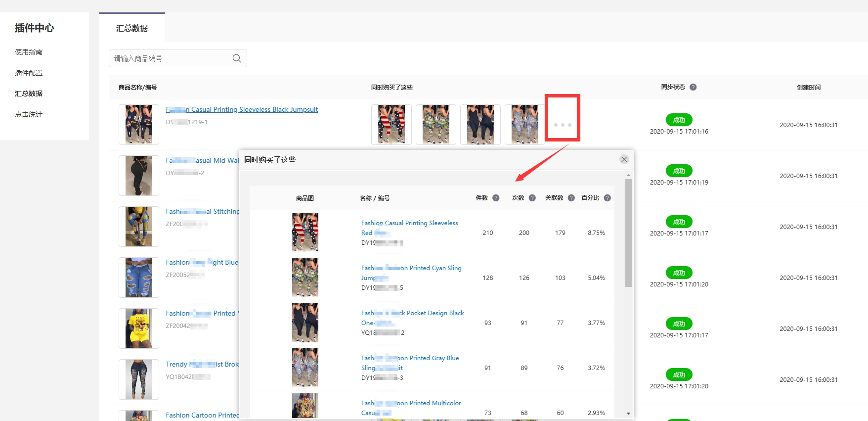Click the search magnifier icon

237,58
